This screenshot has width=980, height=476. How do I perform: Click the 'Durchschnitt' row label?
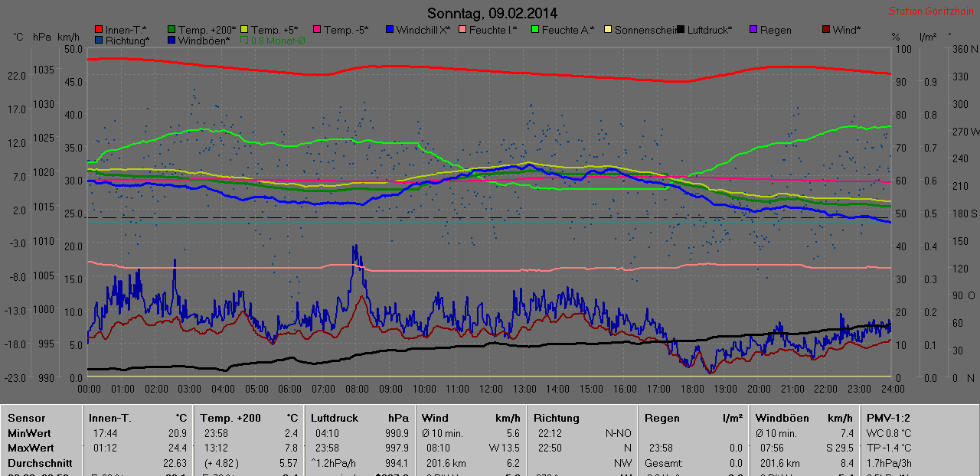pyautogui.click(x=40, y=463)
